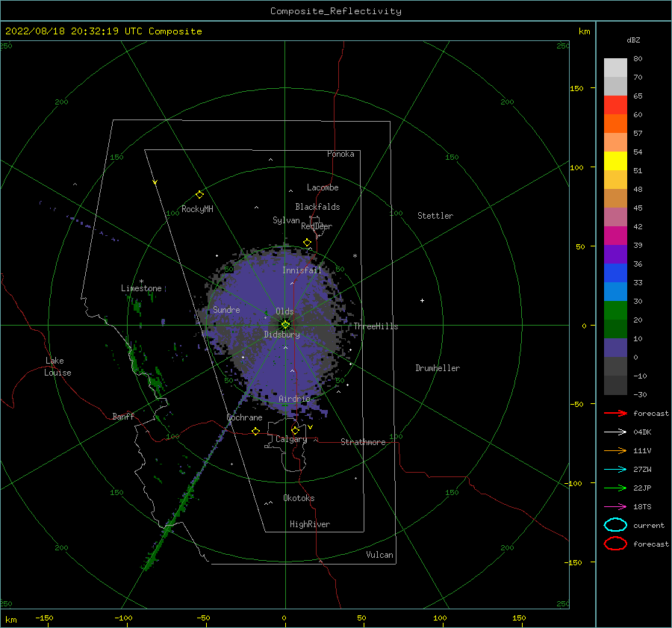Click the Okotoks town label
This screenshot has height=628, width=672.
(x=299, y=498)
